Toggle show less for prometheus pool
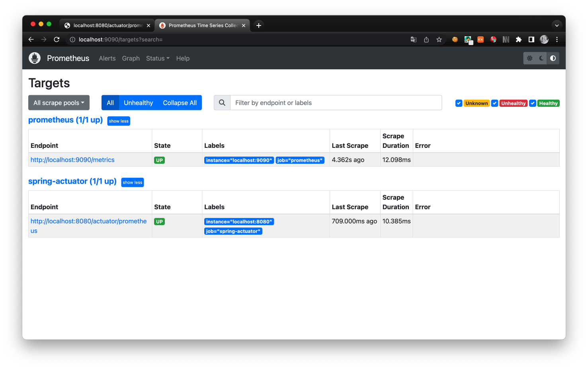588x369 pixels. coord(119,121)
